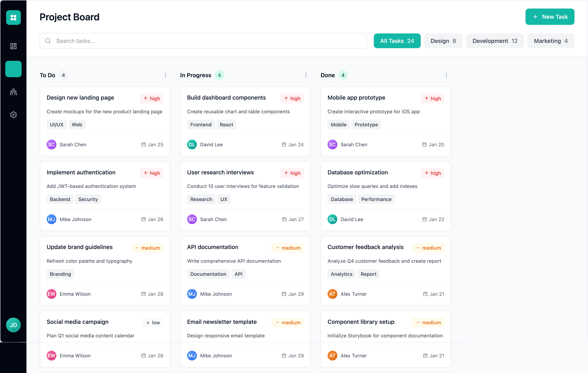Click the search magnifier icon
The image size is (588, 373).
[x=48, y=41]
